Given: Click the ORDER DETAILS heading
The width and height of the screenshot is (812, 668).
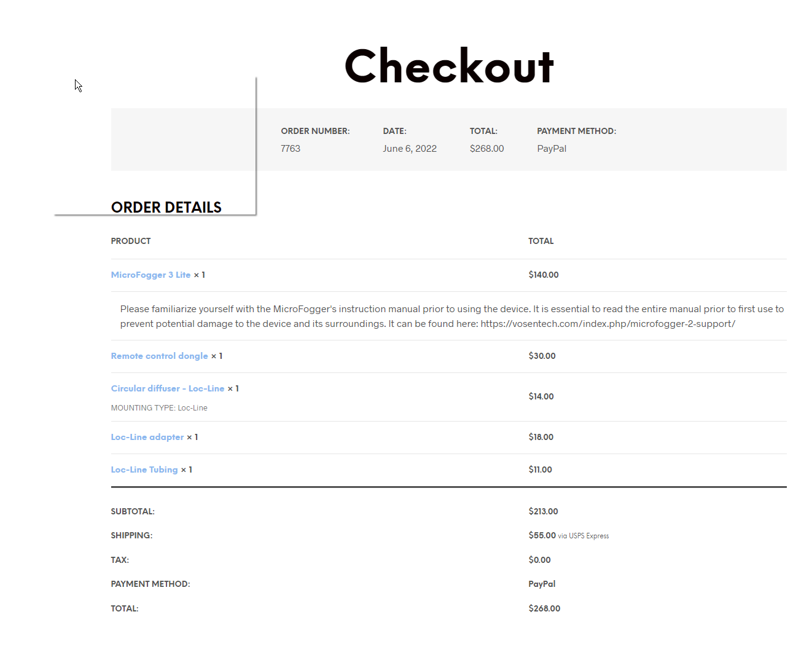Looking at the screenshot, I should 166,207.
